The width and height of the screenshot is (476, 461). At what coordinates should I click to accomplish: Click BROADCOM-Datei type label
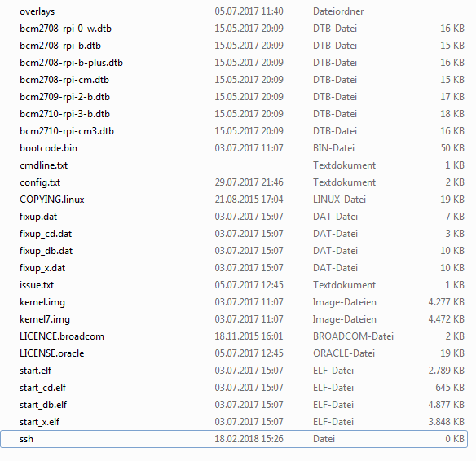(x=353, y=336)
